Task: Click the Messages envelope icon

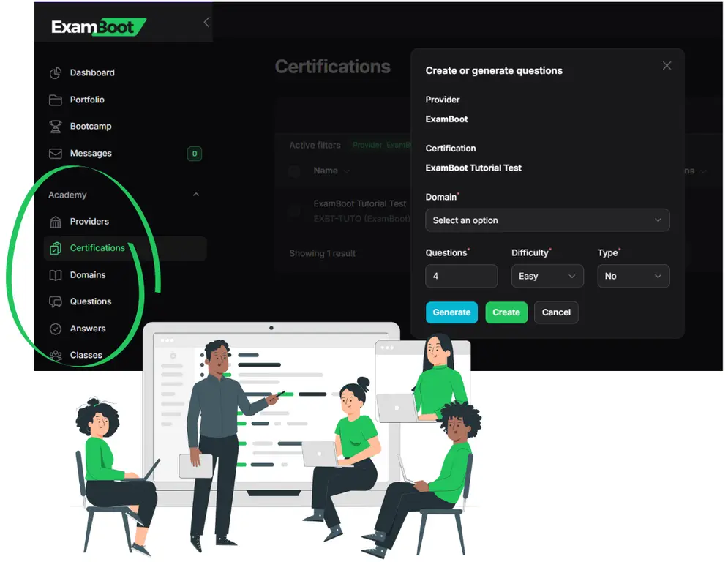Action: 55,154
